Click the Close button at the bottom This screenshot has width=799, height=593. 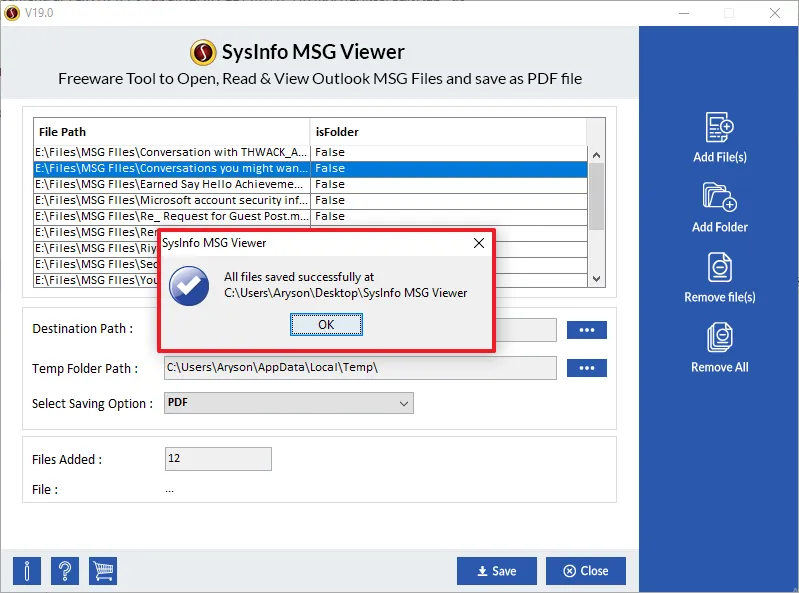point(585,571)
